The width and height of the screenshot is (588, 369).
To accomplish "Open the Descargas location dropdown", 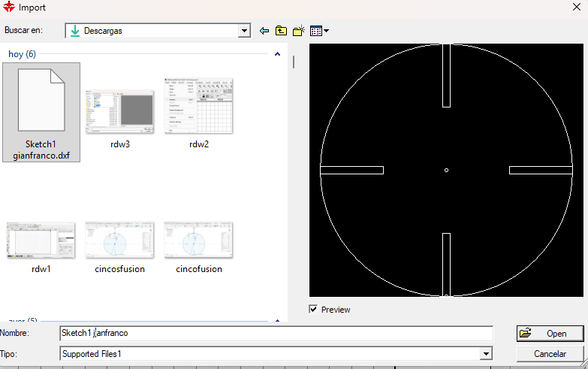I will [x=244, y=31].
